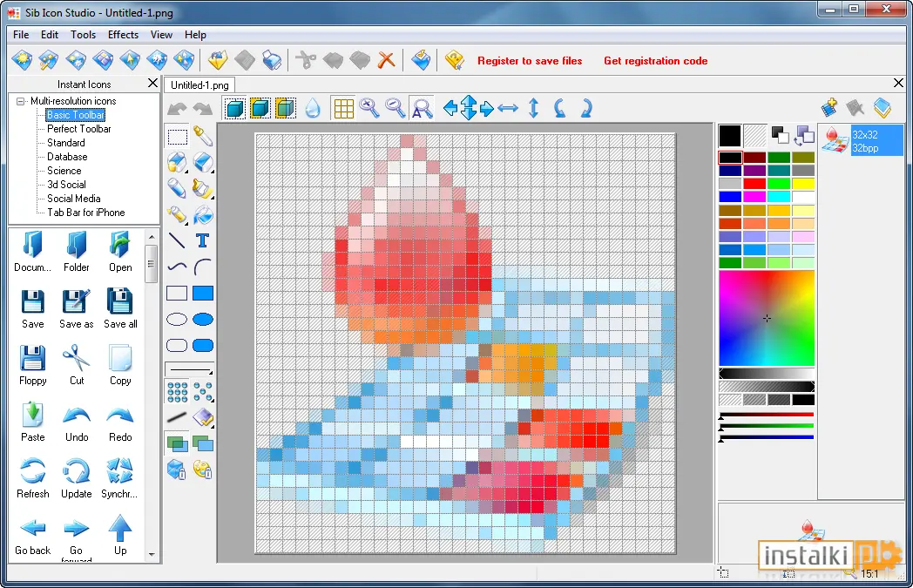Open the View menu
This screenshot has height=588, width=913.
point(161,35)
